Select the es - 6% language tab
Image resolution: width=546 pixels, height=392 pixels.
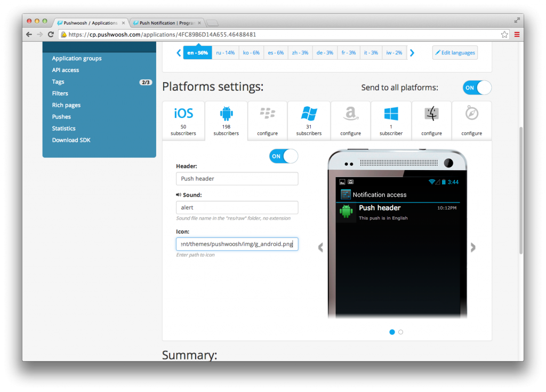(x=276, y=53)
